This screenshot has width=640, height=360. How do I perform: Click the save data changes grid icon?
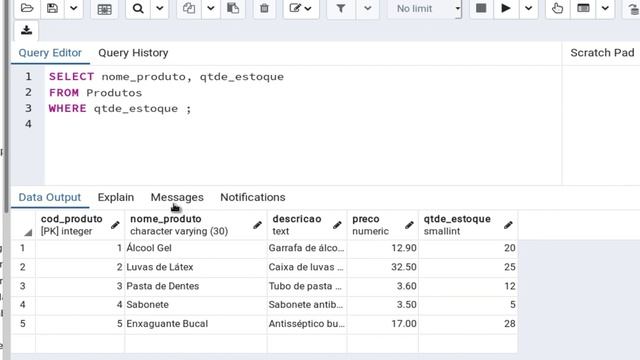(104, 9)
